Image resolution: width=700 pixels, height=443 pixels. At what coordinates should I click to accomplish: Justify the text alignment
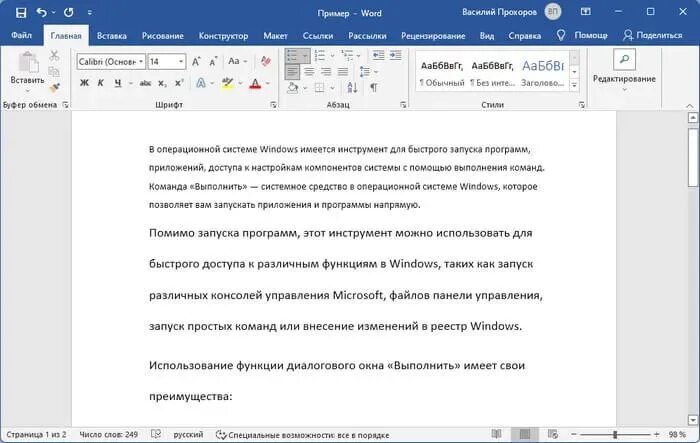[343, 72]
